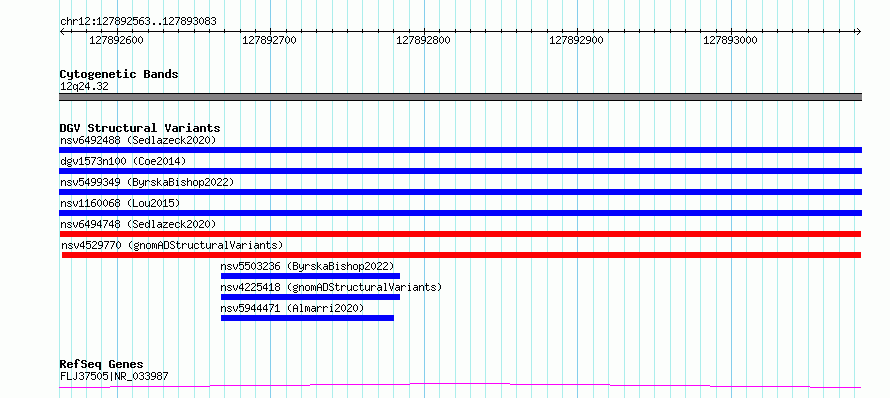Click the nsv5499349 (ByrskaBishop2022) label
Image resolution: width=890 pixels, height=398 pixels.
[x=147, y=182]
